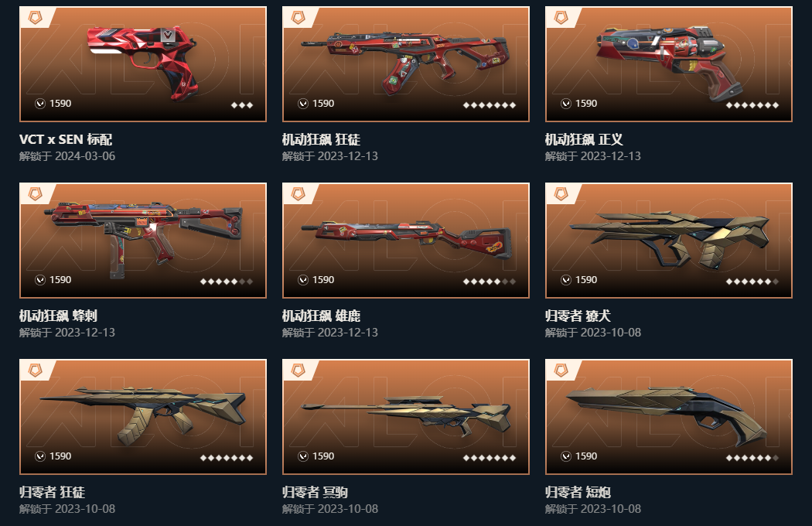Screen dimensions: 812x526
Task: Click the corner badge icon on 机动狂飙 正义 card
Action: pos(561,18)
